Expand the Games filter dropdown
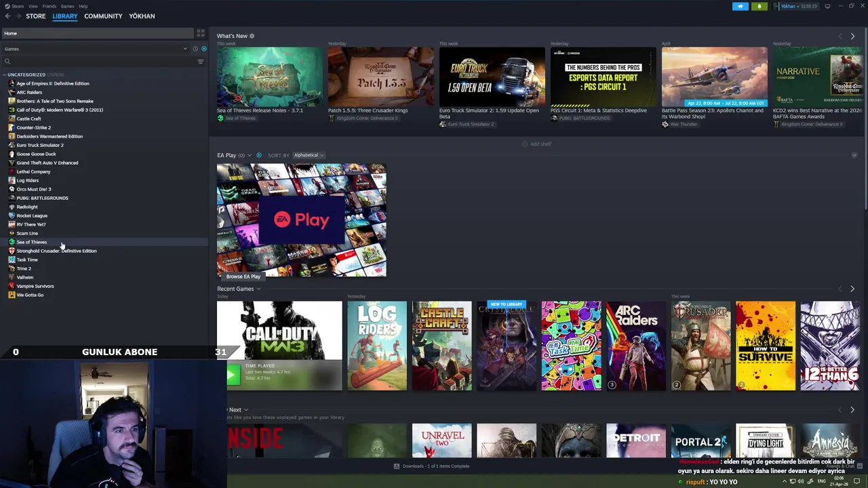Image resolution: width=868 pixels, height=488 pixels. coord(184,49)
